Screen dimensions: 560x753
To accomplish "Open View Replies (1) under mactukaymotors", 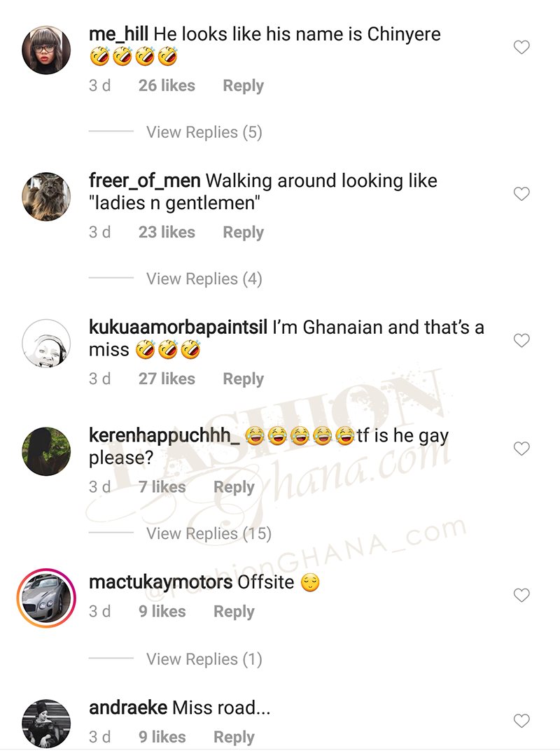I will 204,659.
